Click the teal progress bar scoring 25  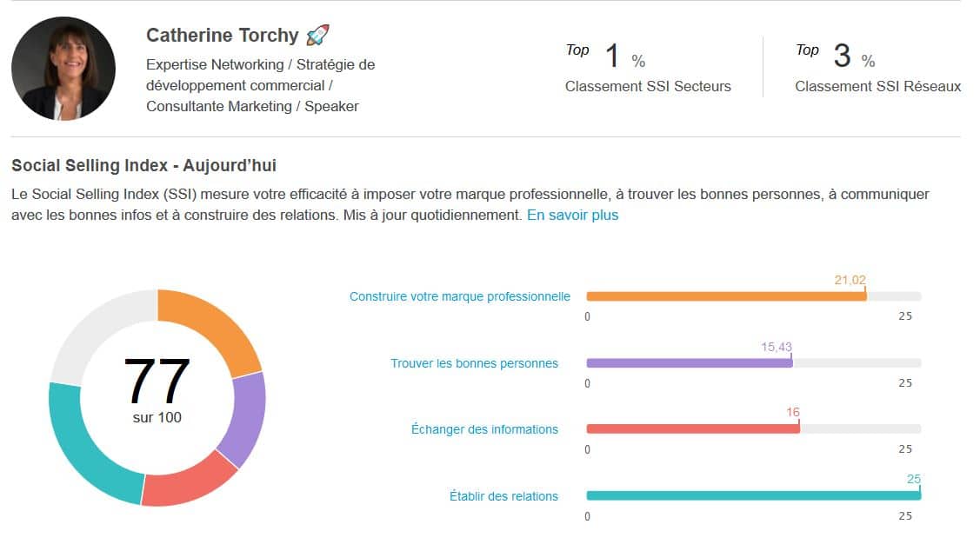pos(753,495)
